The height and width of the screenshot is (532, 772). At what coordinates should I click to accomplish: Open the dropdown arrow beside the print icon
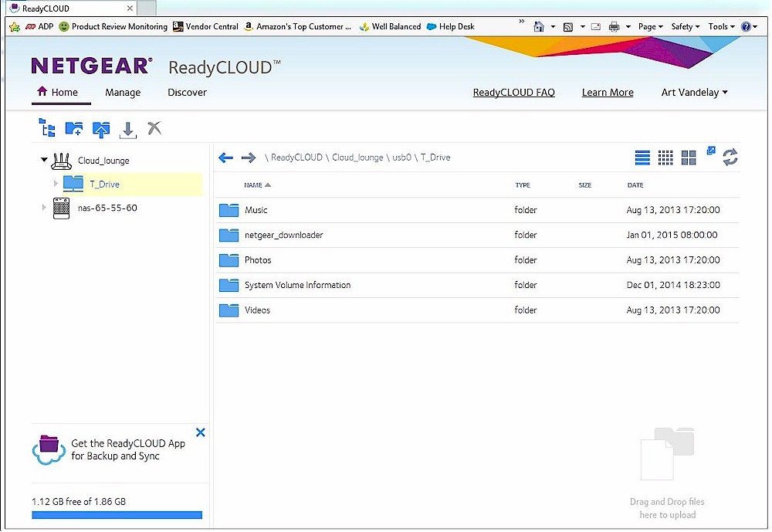[628, 27]
